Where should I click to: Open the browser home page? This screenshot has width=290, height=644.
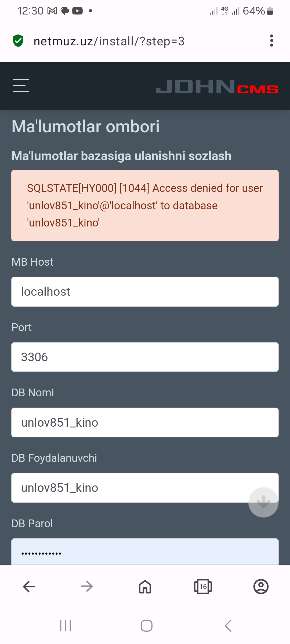click(145, 587)
